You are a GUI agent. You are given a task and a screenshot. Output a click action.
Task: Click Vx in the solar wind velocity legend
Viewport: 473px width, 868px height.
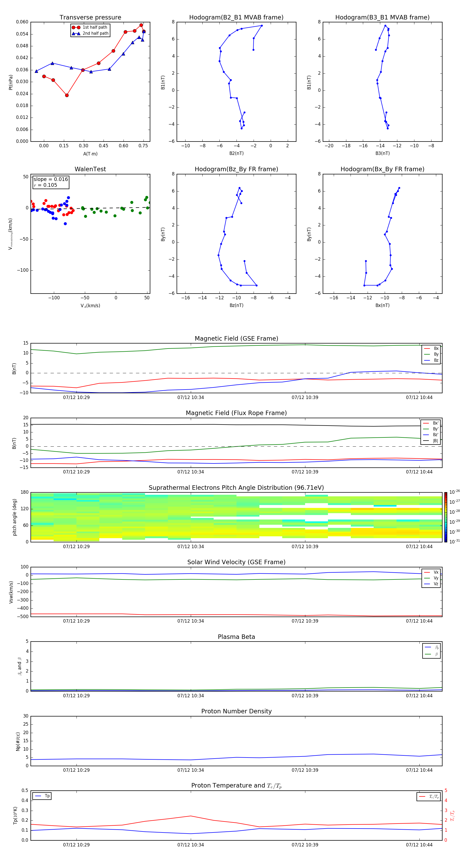[431, 572]
